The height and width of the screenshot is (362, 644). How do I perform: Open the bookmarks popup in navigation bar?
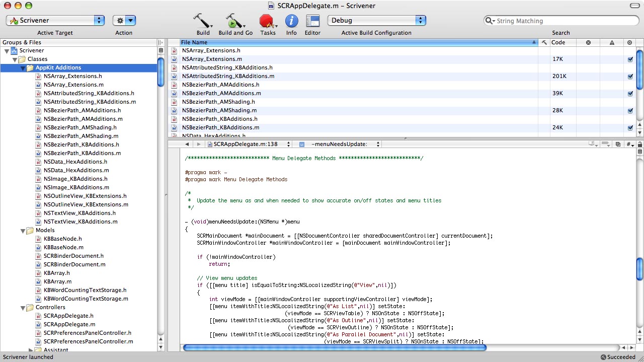point(594,144)
